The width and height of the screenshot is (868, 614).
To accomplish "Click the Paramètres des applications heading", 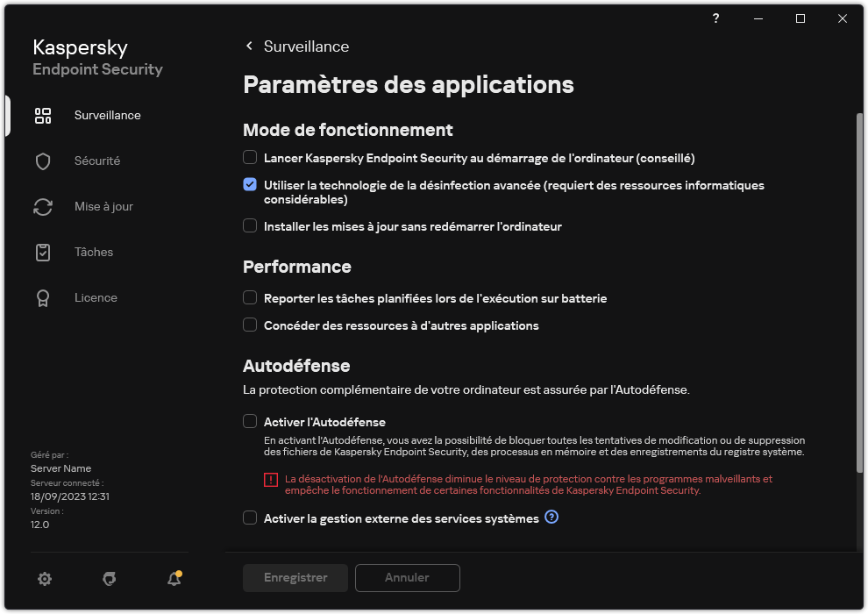I will [x=409, y=85].
